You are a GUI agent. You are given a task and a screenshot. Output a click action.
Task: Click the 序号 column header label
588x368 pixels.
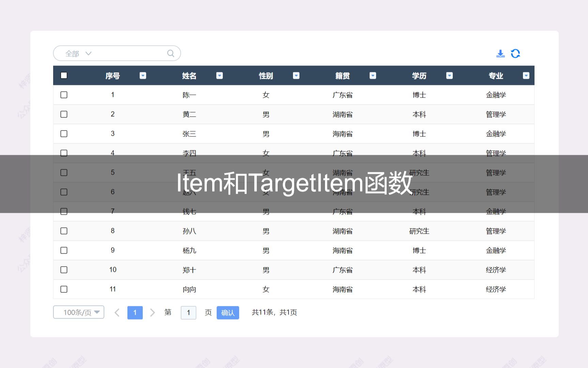(x=112, y=76)
